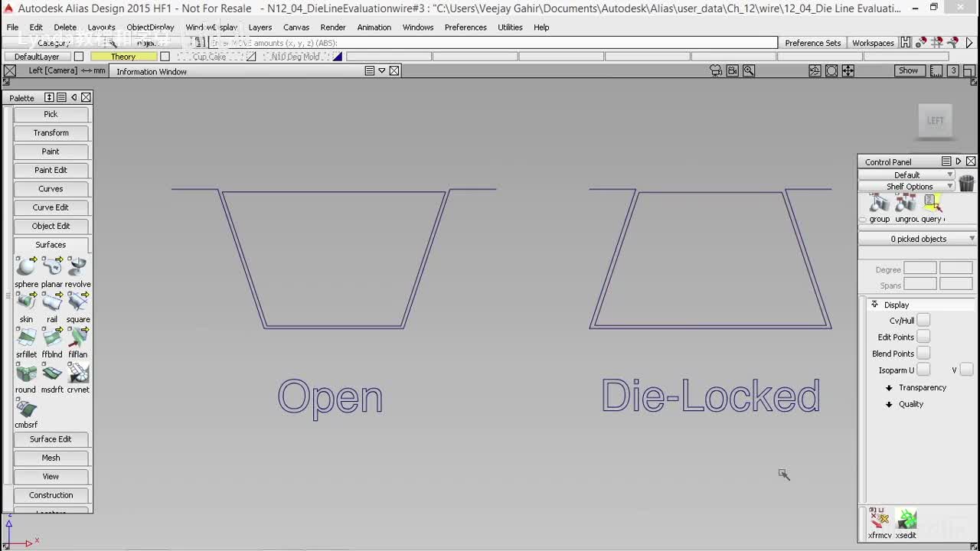Select the srfillet surface fillet tool
Viewport: 980px width, 551px height.
(x=26, y=337)
